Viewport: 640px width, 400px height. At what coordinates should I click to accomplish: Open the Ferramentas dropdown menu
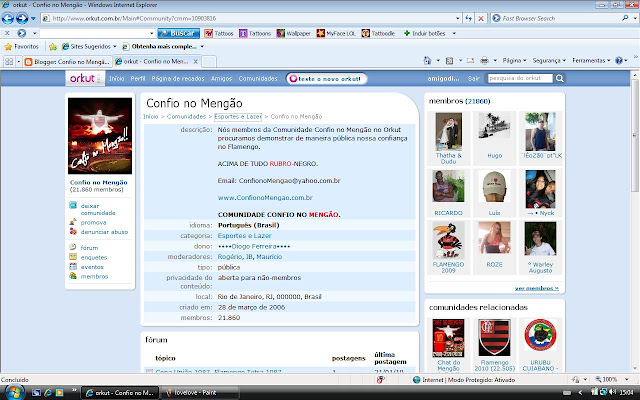click(x=591, y=60)
